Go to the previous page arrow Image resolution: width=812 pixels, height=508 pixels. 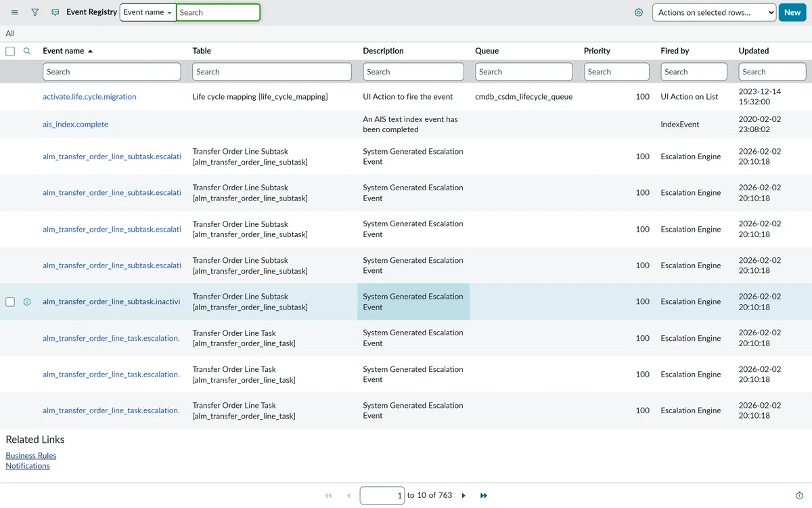348,496
